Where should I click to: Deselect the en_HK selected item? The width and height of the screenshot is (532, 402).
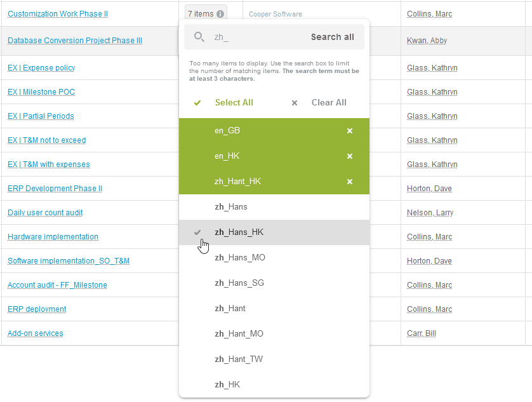click(274, 156)
